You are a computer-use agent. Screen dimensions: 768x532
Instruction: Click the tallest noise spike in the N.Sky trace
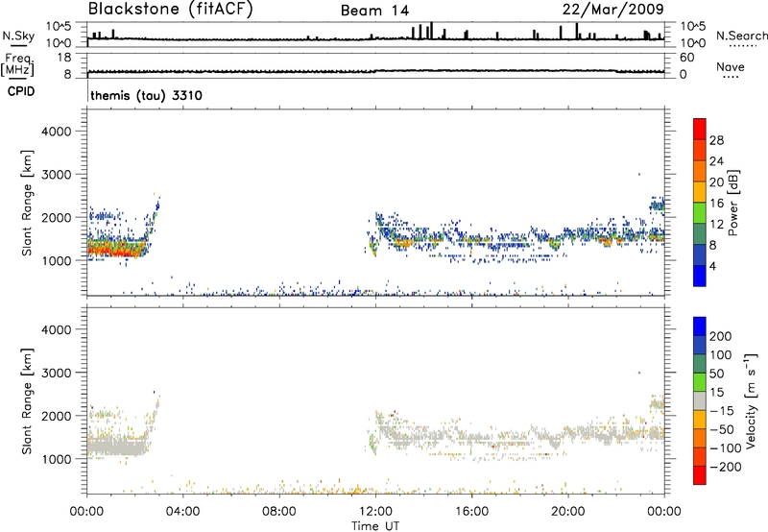[x=431, y=31]
